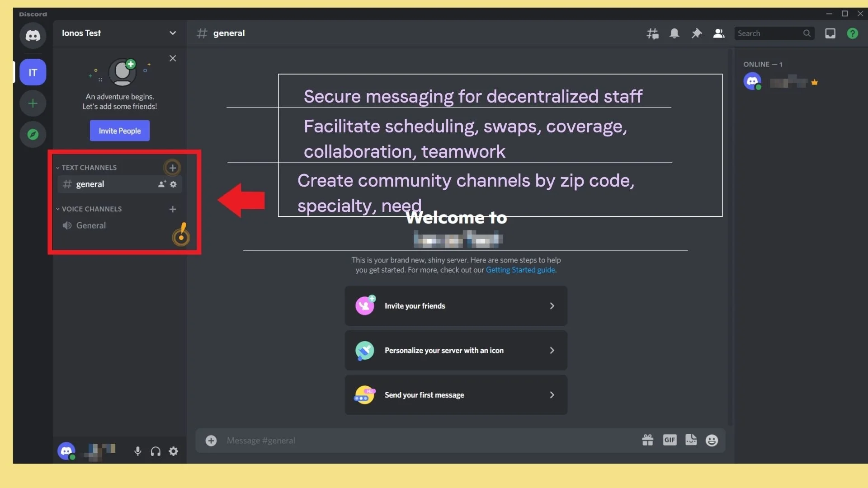Join the General voice channel
The width and height of the screenshot is (868, 488).
pyautogui.click(x=120, y=225)
